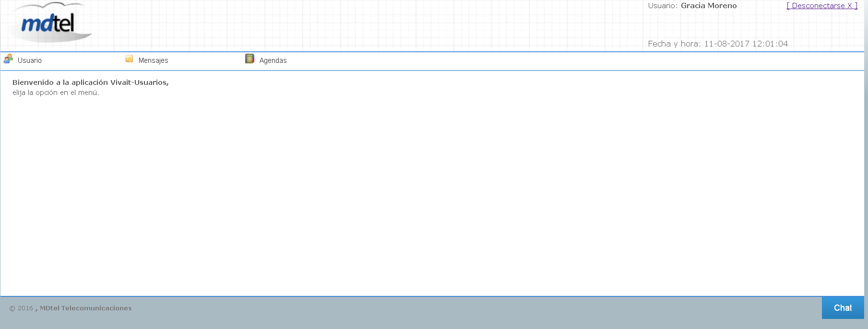This screenshot has width=868, height=329.
Task: Open the Agendas menu
Action: (x=273, y=60)
